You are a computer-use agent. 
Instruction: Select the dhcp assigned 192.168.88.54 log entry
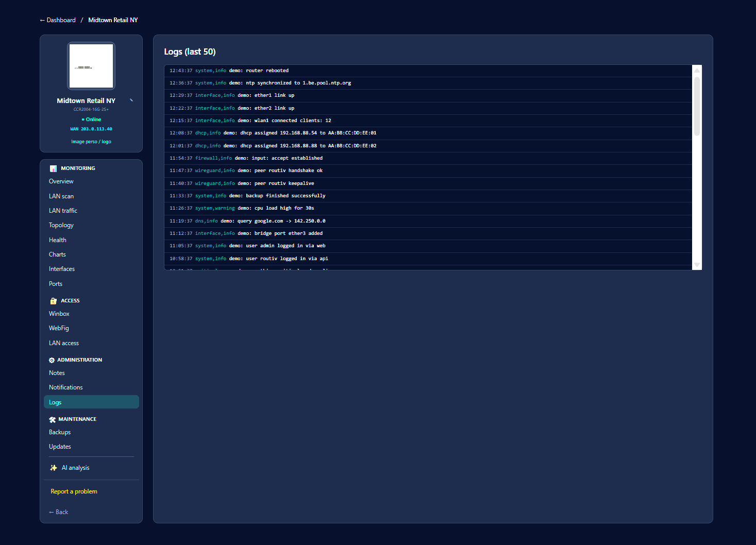(428, 133)
